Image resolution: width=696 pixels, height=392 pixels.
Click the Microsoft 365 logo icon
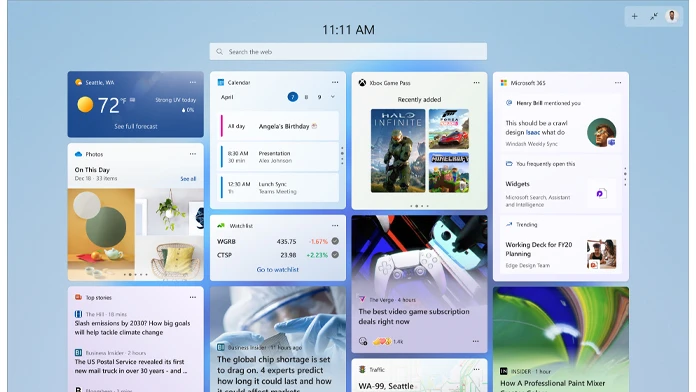click(504, 83)
